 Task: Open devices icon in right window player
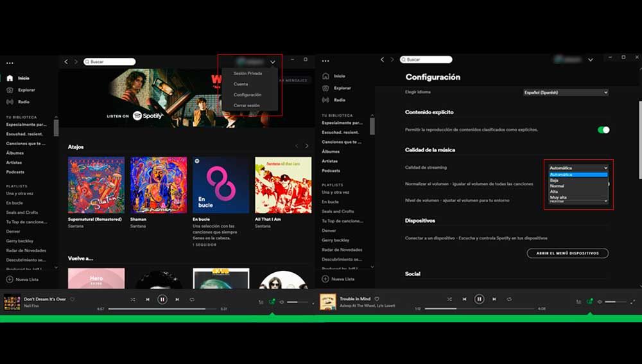point(589,301)
